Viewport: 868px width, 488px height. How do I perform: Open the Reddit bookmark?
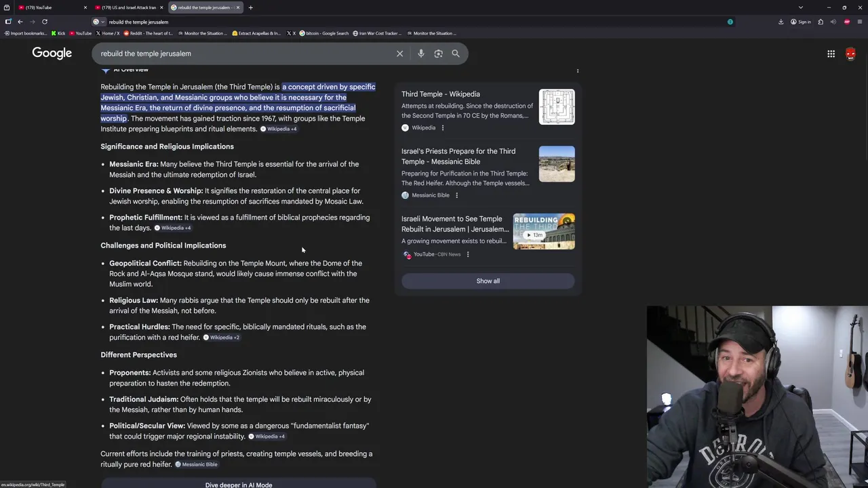(x=149, y=33)
